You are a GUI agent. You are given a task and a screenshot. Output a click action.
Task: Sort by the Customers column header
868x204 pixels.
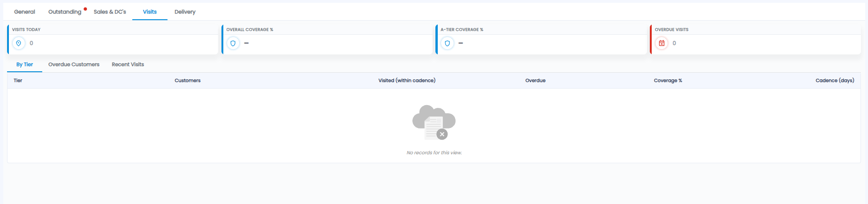click(x=188, y=81)
